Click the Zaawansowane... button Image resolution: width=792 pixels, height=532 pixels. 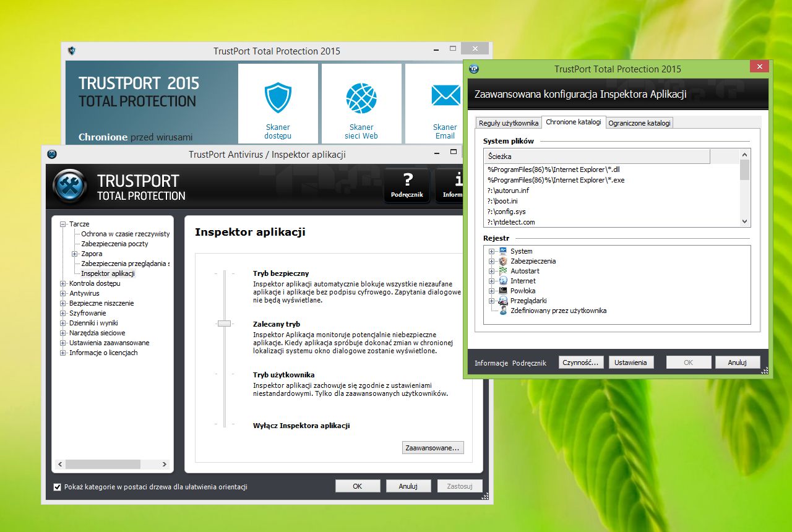click(x=433, y=448)
